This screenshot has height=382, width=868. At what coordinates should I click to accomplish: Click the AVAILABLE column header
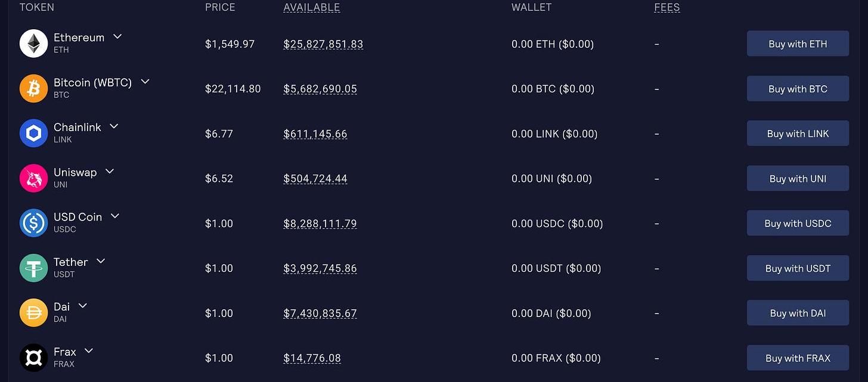(312, 8)
